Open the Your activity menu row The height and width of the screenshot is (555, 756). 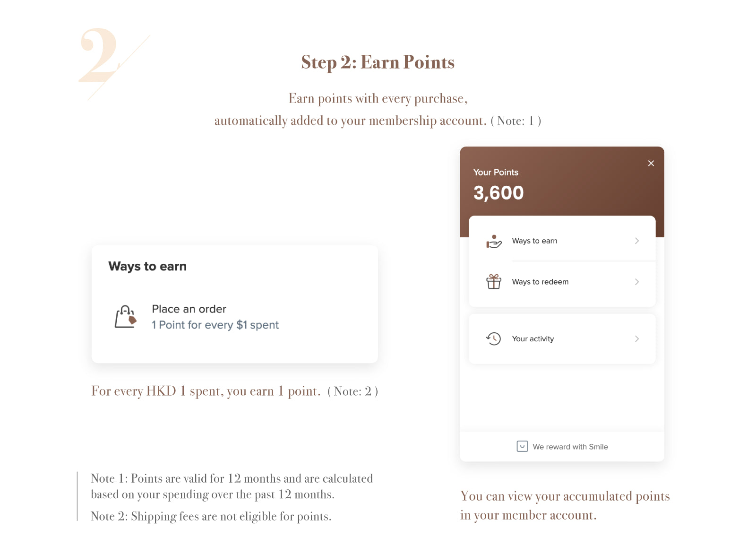point(562,338)
